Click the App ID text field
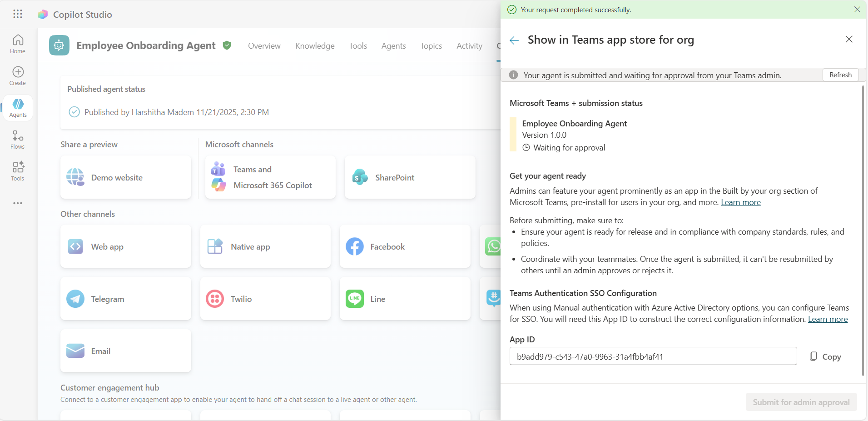868x421 pixels. (653, 356)
